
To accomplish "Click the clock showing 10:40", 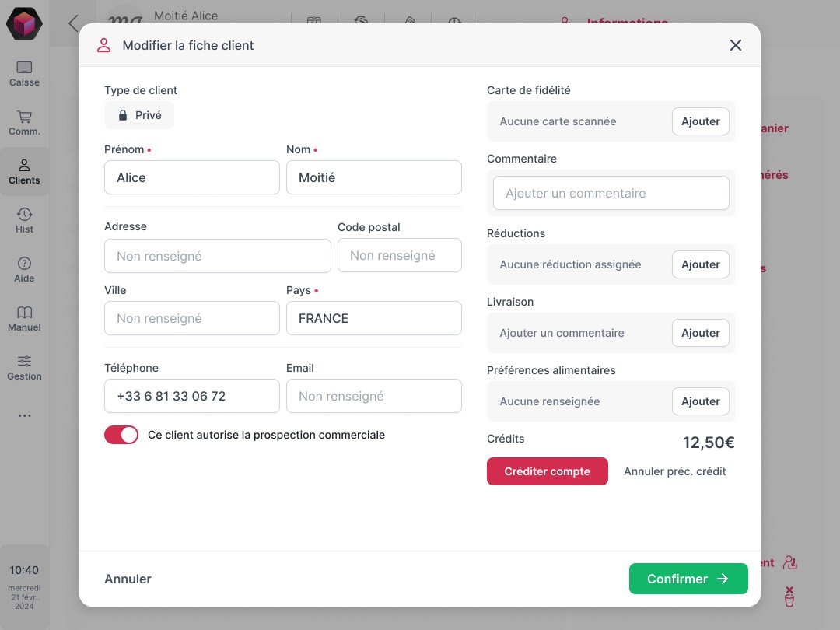I will 24,570.
